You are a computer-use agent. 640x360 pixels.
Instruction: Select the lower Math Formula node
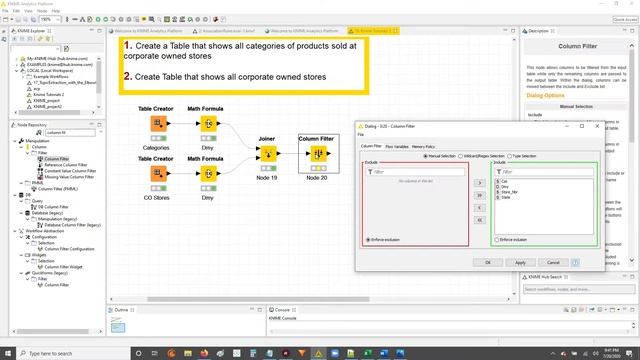208,173
